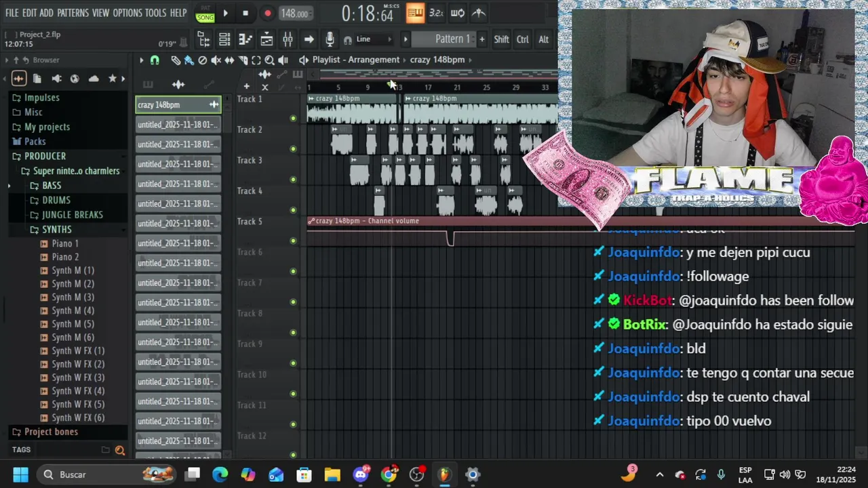Open the EDIT menu

pyautogui.click(x=29, y=13)
